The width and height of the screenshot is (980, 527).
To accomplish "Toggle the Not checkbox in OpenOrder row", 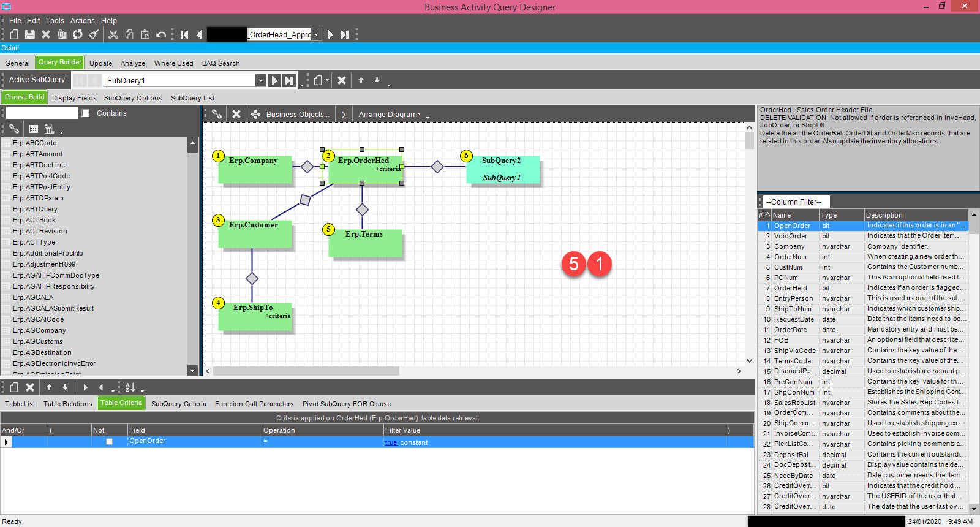I will coord(109,442).
